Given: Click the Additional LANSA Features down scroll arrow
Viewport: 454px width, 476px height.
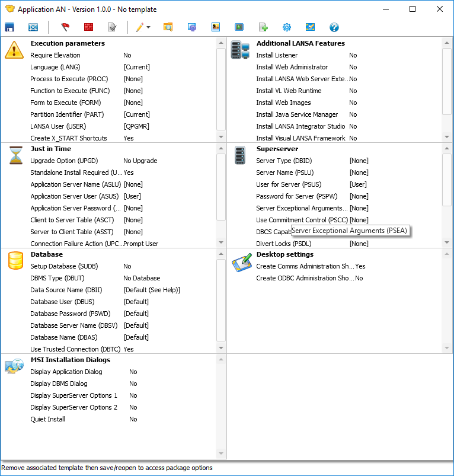Looking at the screenshot, I should coord(447,137).
